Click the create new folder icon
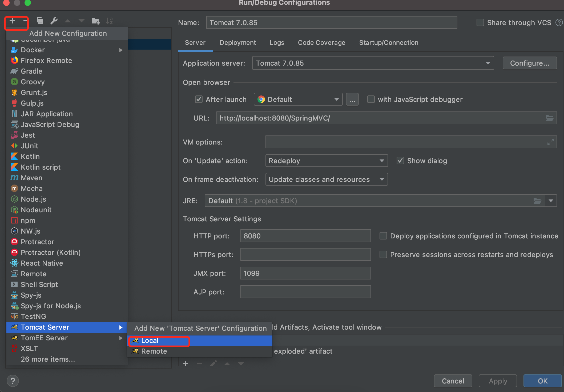This screenshot has width=564, height=392. click(96, 21)
